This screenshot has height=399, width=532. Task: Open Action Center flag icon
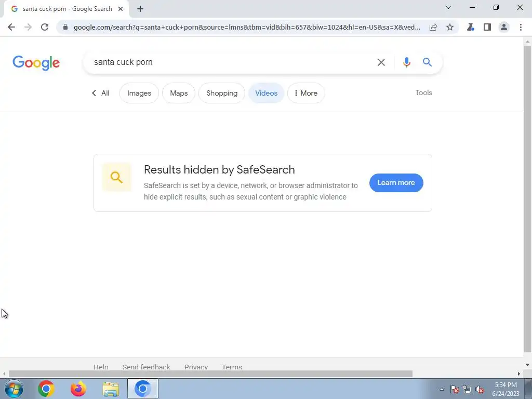pos(455,389)
